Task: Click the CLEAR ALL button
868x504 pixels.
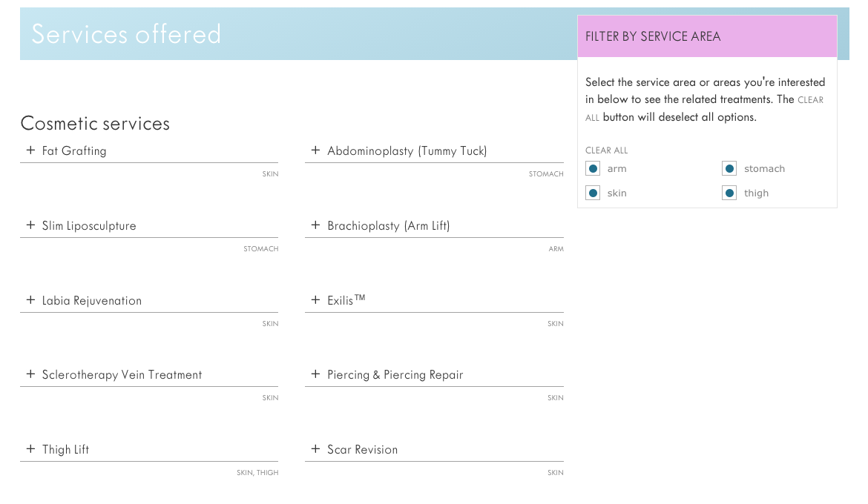Action: pos(607,150)
